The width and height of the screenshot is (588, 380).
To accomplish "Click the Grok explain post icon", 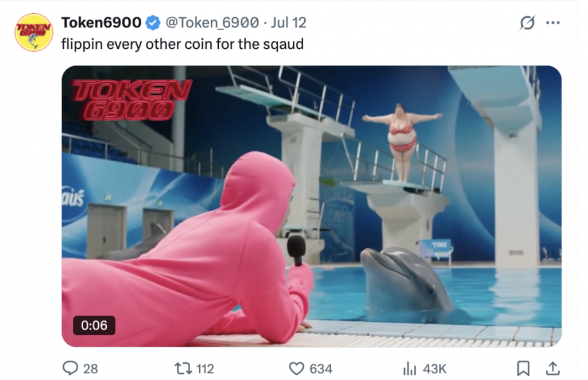I will pos(527,23).
